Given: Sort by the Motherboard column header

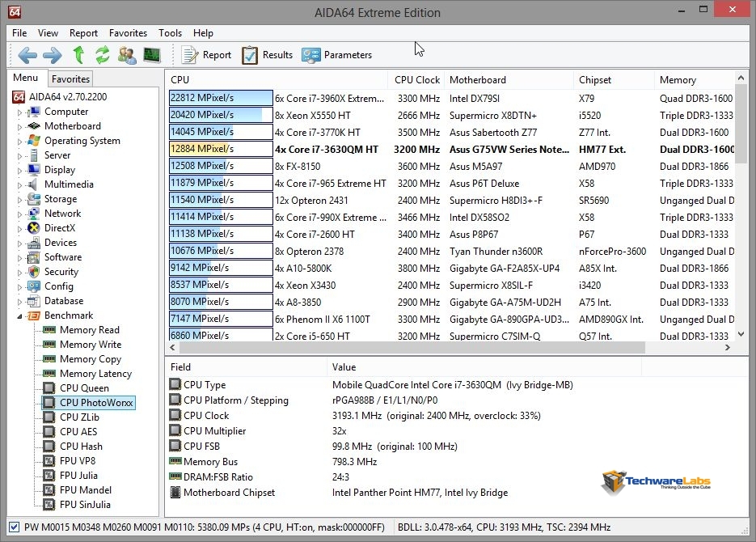Looking at the screenshot, I should [x=509, y=80].
